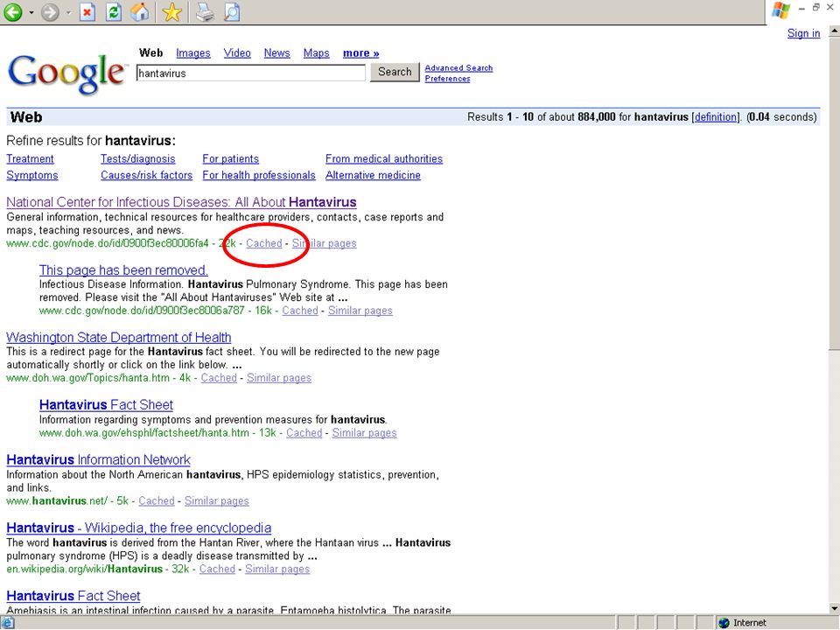The image size is (840, 630).
Task: Click the Internet zone globe in status bar
Action: tap(724, 622)
